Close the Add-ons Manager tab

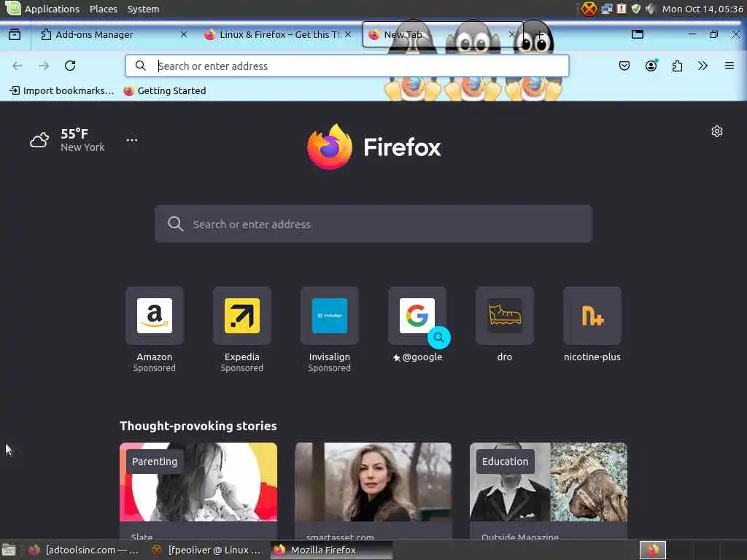click(183, 34)
